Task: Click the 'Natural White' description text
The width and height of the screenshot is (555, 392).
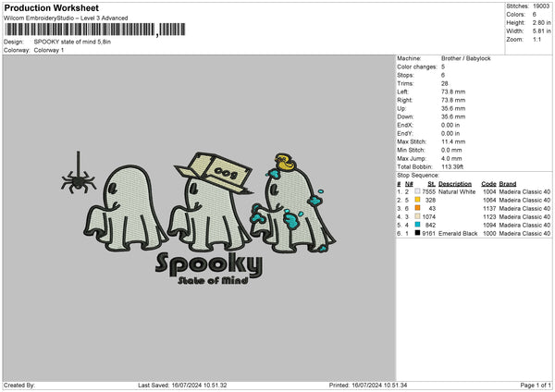Action: coord(457,191)
